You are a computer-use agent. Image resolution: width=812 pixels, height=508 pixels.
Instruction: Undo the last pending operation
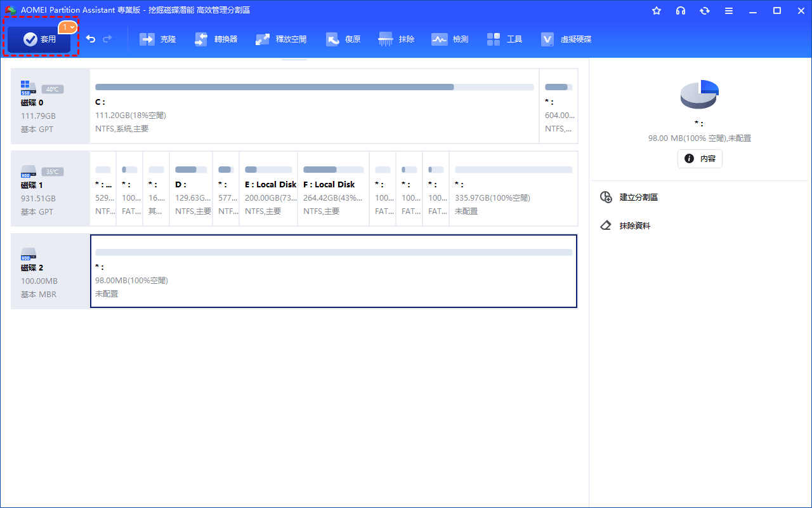(x=91, y=39)
